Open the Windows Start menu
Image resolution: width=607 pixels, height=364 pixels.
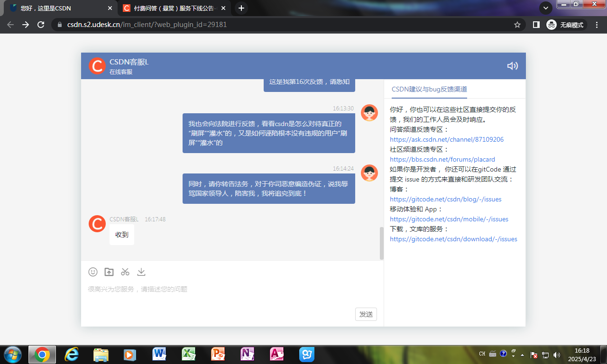click(x=13, y=355)
